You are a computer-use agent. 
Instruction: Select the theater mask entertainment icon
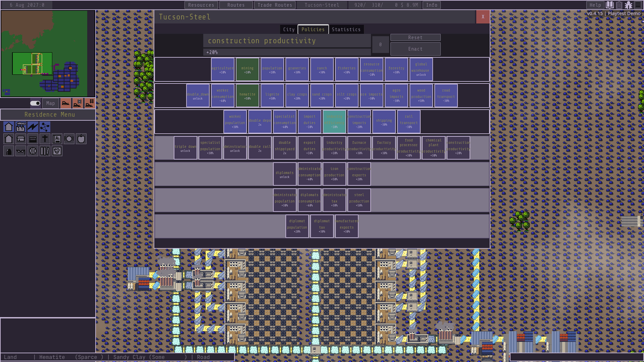click(20, 151)
